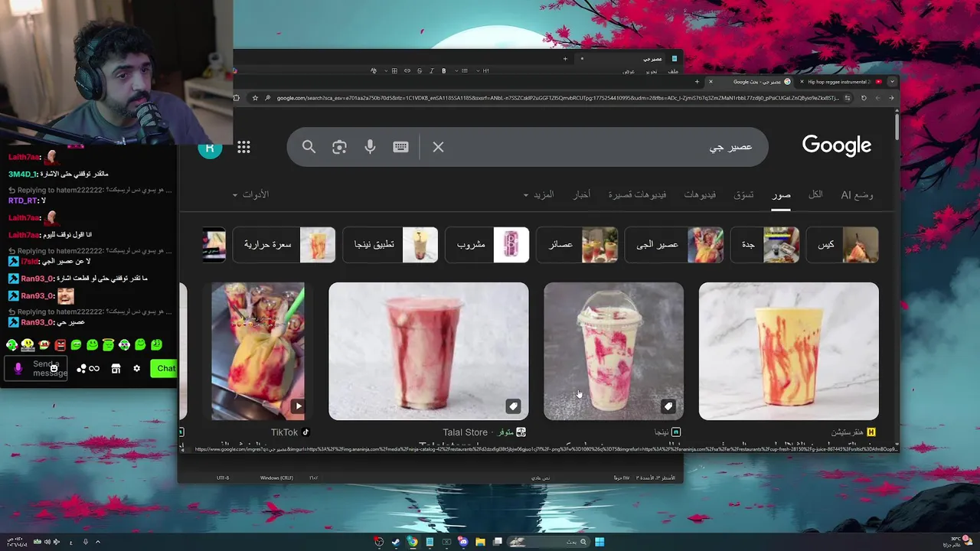Click the product tag on Talal Store image

pyautogui.click(x=513, y=406)
